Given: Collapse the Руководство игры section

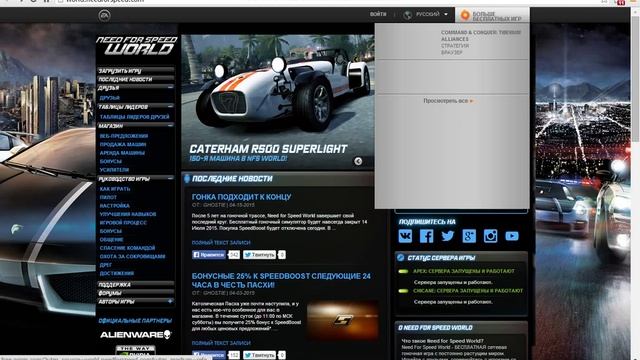Looking at the screenshot, I should pyautogui.click(x=170, y=179).
